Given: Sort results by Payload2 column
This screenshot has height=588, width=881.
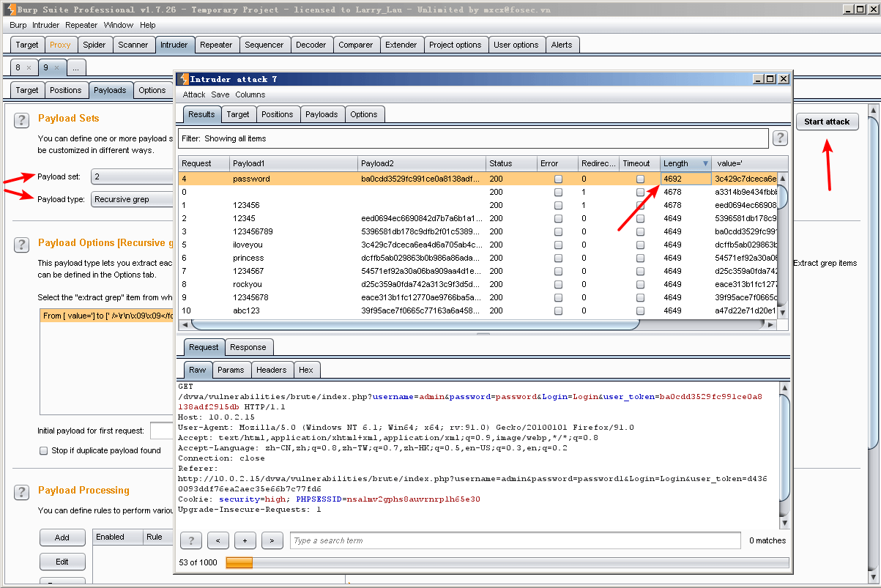Looking at the screenshot, I should (x=422, y=163).
